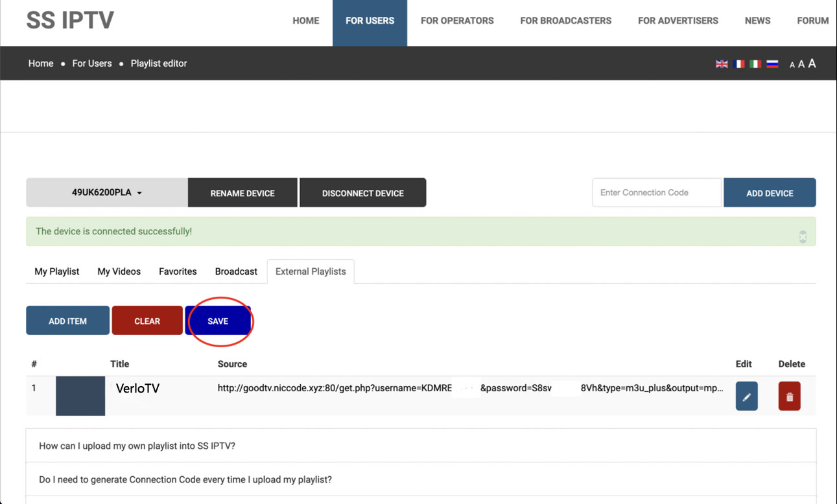The height and width of the screenshot is (504, 837).
Task: Pick the Russian flag language icon
Action: [772, 64]
